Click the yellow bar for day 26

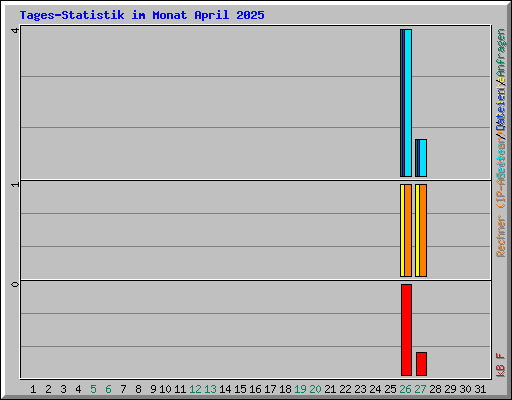(x=402, y=230)
